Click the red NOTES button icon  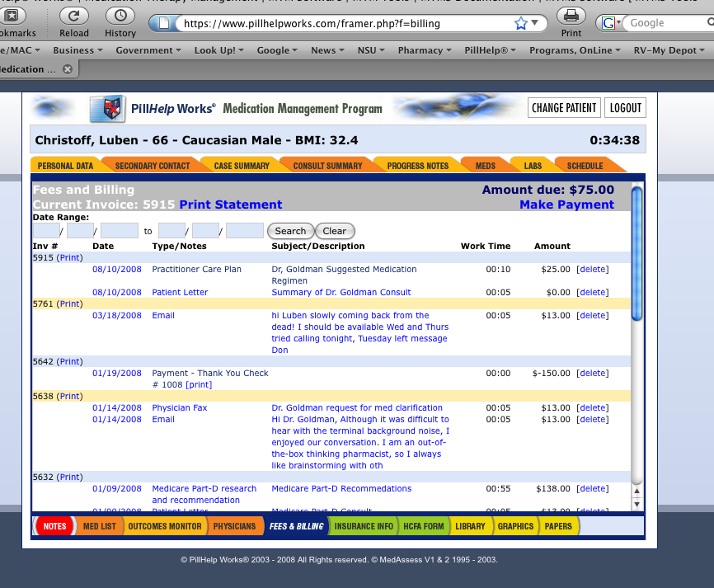click(x=54, y=526)
